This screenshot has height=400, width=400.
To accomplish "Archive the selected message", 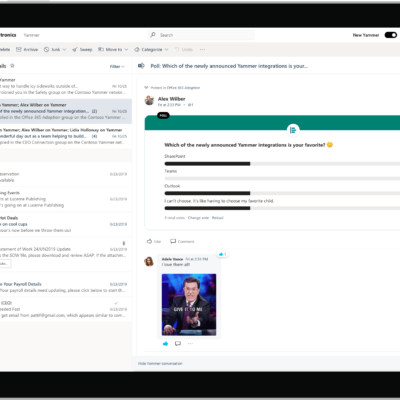I will tap(27, 49).
